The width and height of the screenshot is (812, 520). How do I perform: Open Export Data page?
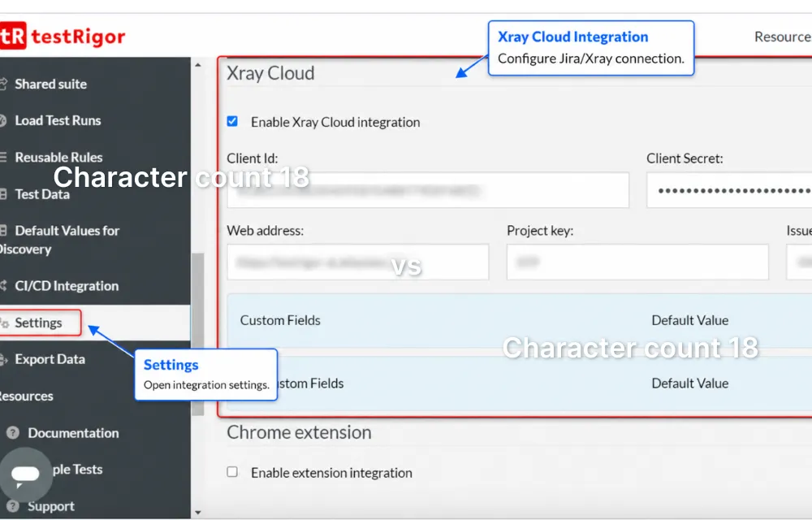pyautogui.click(x=50, y=359)
